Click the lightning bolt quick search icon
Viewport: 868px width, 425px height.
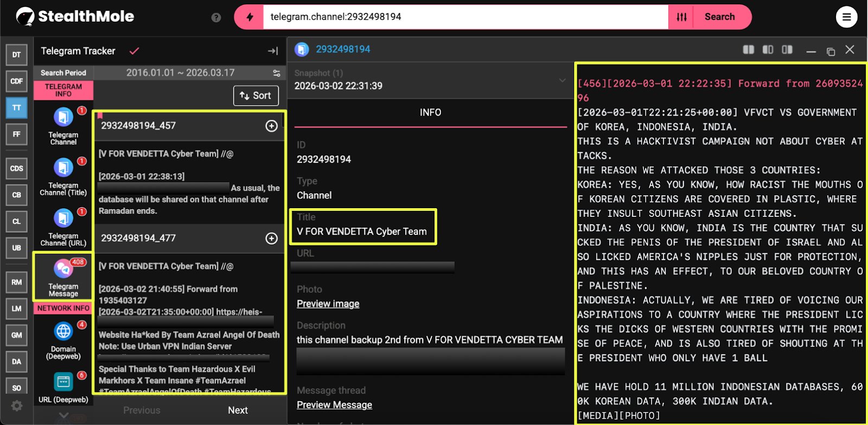(250, 17)
